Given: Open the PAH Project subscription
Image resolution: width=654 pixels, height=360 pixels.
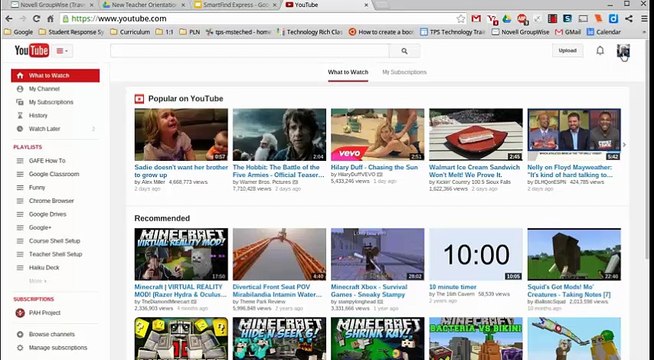Looking at the screenshot, I should (44, 312).
